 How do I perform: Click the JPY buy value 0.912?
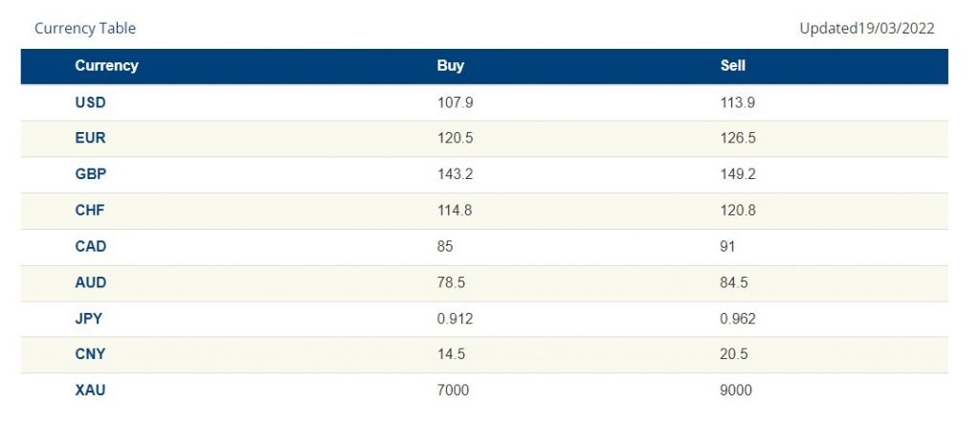(455, 319)
